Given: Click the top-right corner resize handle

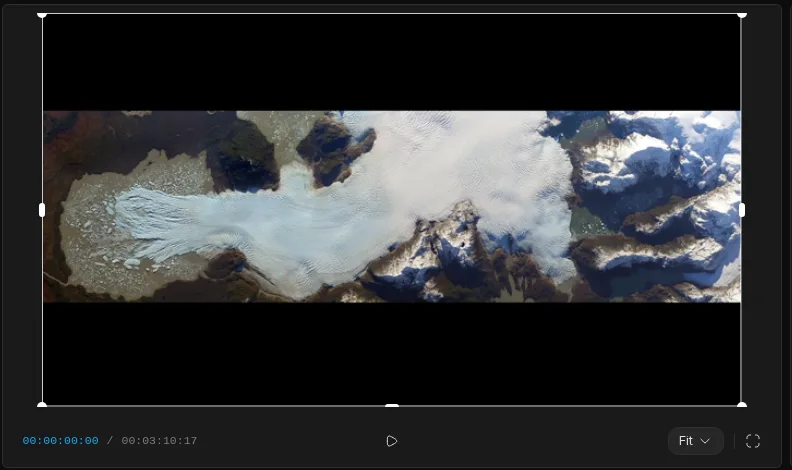Looking at the screenshot, I should (x=741, y=15).
